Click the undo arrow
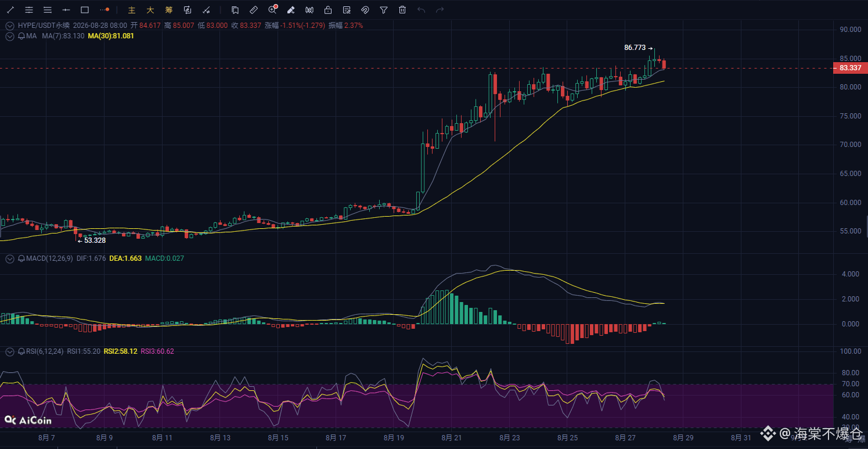The width and height of the screenshot is (868, 449). pos(421,10)
